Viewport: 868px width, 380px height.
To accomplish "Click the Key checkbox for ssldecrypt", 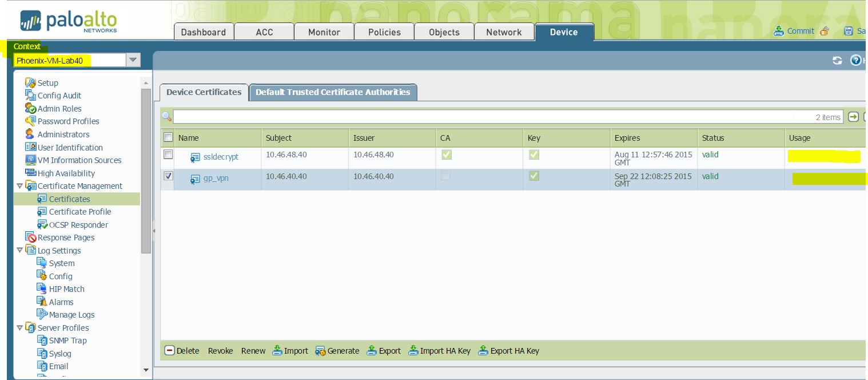I will click(x=534, y=155).
